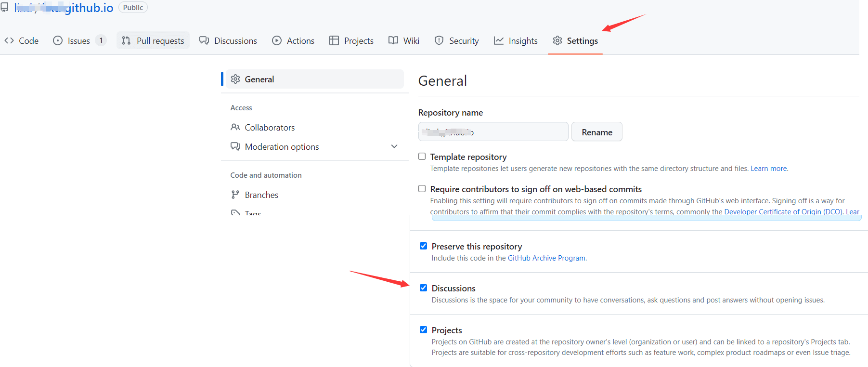
Task: Click the Security shield icon
Action: pos(439,40)
